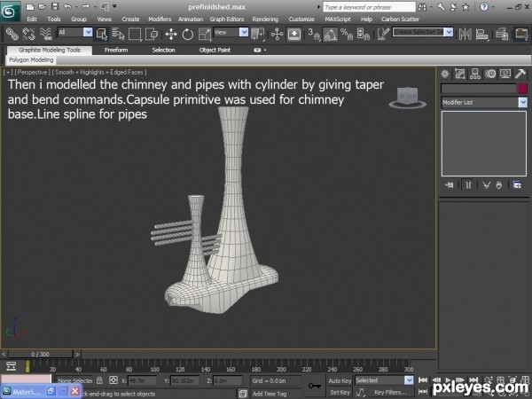Click the search field 'Type a keyword or phrase'
Viewport: 532px width, 399px height.
(x=369, y=7)
